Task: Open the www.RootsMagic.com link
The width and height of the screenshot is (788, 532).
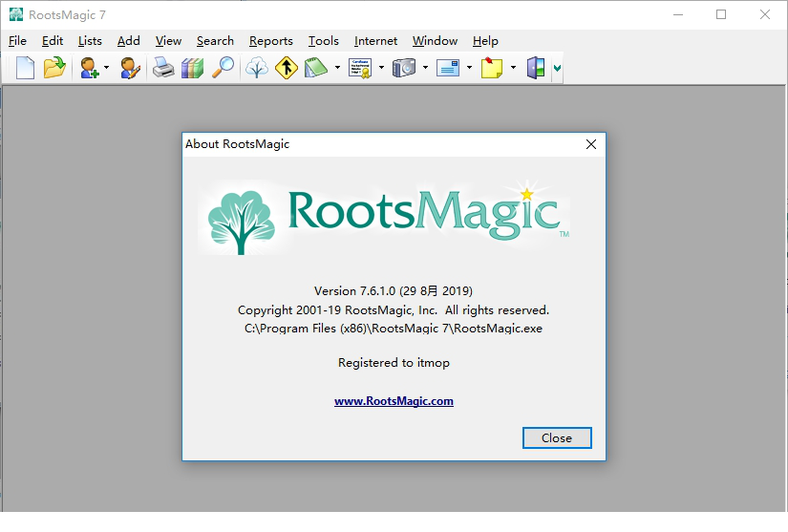Action: point(394,401)
